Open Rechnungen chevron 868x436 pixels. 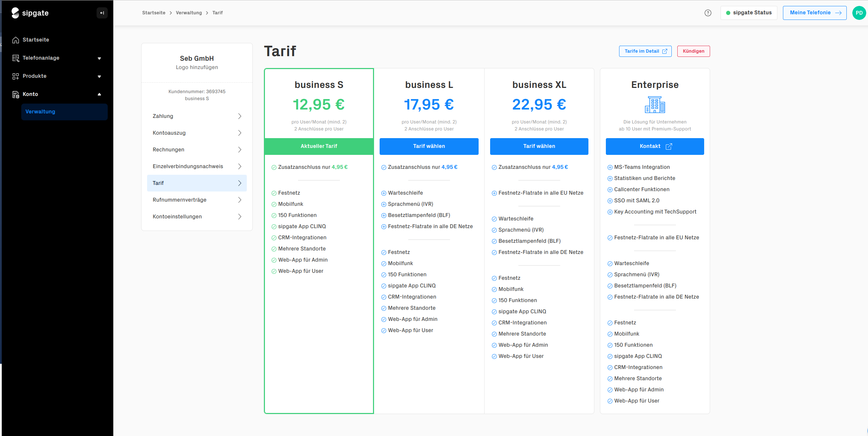[240, 150]
